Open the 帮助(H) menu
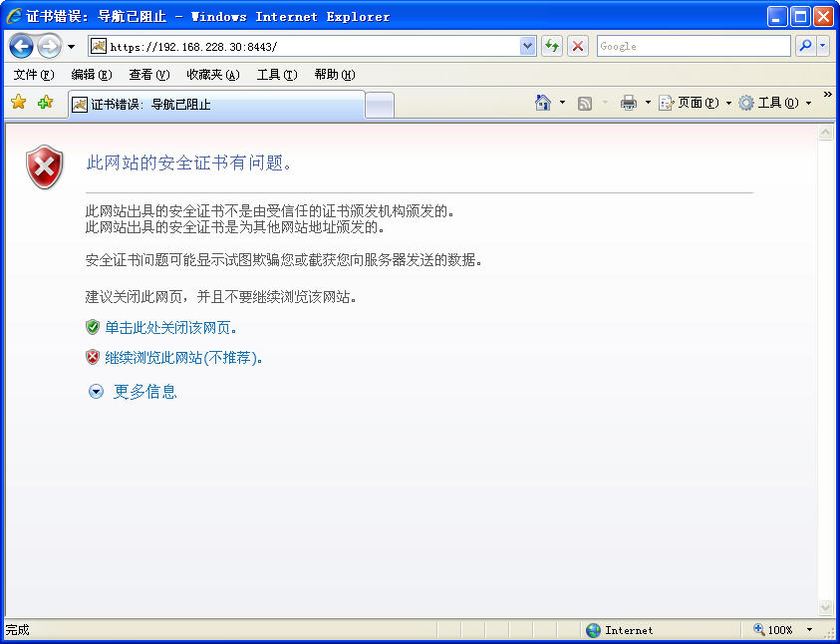 click(335, 75)
